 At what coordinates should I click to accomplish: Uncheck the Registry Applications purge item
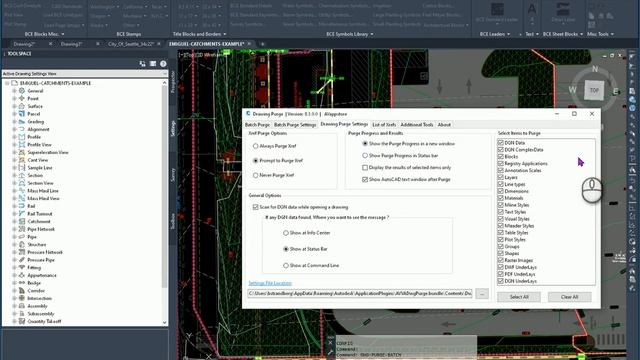point(500,163)
